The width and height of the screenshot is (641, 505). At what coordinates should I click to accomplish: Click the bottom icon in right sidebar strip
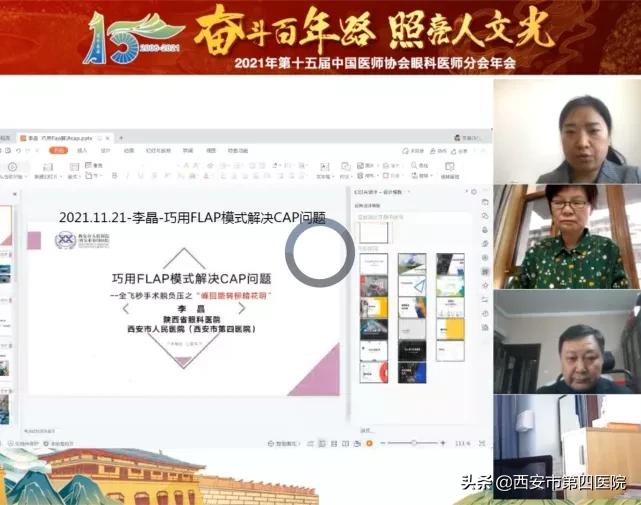[485, 328]
